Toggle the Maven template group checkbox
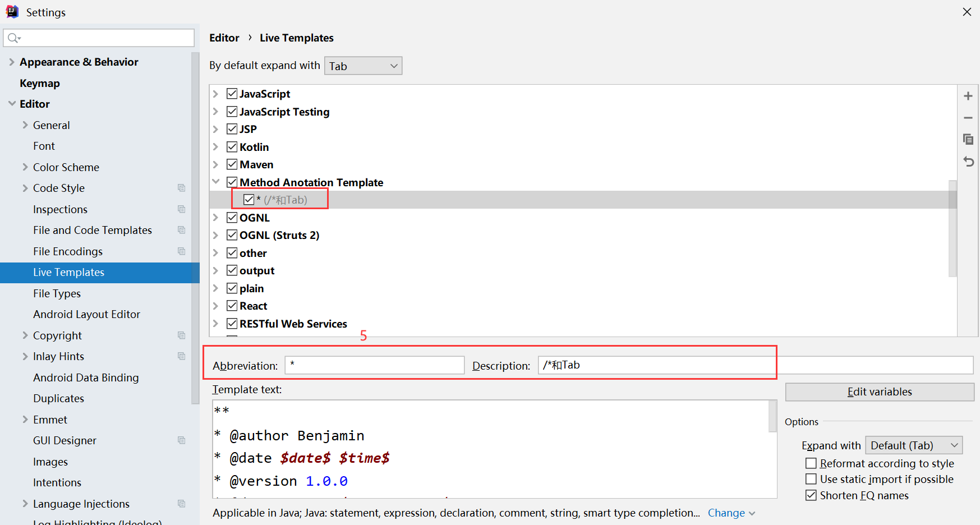This screenshot has height=525, width=980. (x=232, y=164)
